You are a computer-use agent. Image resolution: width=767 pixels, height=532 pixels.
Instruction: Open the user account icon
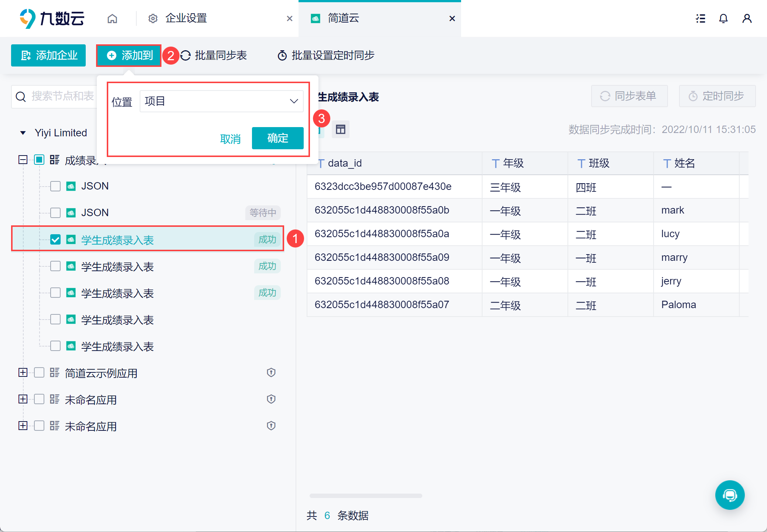tap(747, 18)
